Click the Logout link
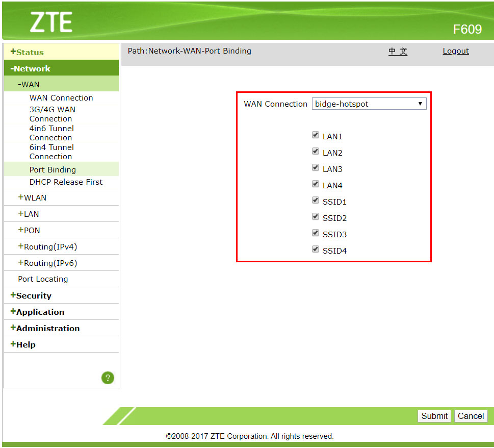 pos(456,51)
